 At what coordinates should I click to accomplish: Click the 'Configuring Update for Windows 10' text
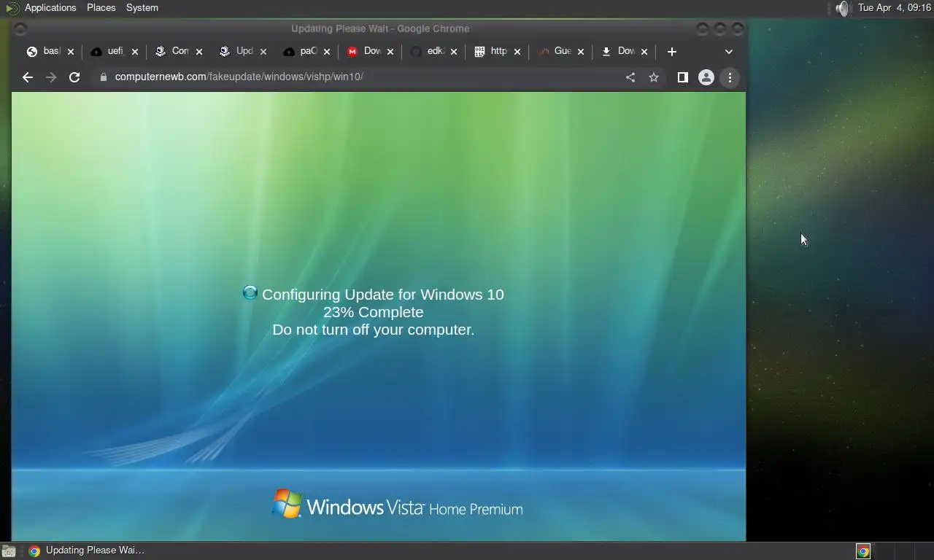pyautogui.click(x=383, y=295)
